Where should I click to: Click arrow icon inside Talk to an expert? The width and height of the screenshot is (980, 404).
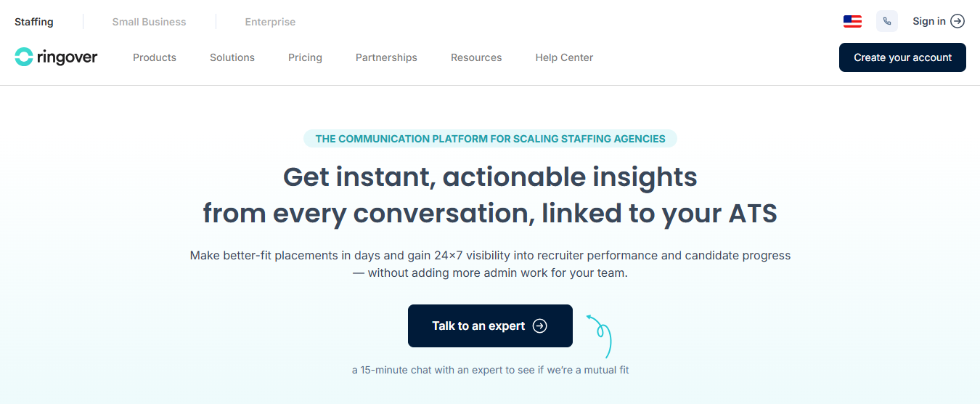(539, 326)
